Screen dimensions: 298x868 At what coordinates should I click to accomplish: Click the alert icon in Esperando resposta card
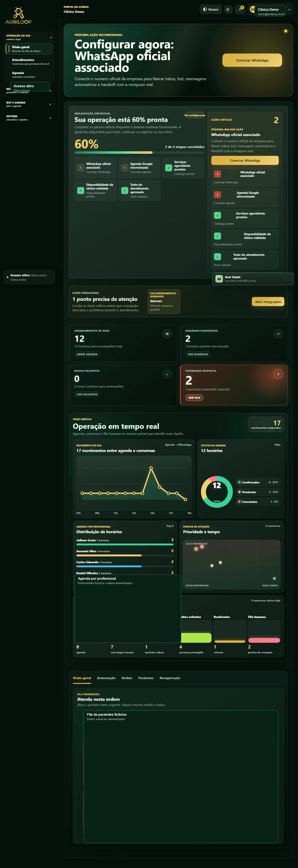click(278, 374)
